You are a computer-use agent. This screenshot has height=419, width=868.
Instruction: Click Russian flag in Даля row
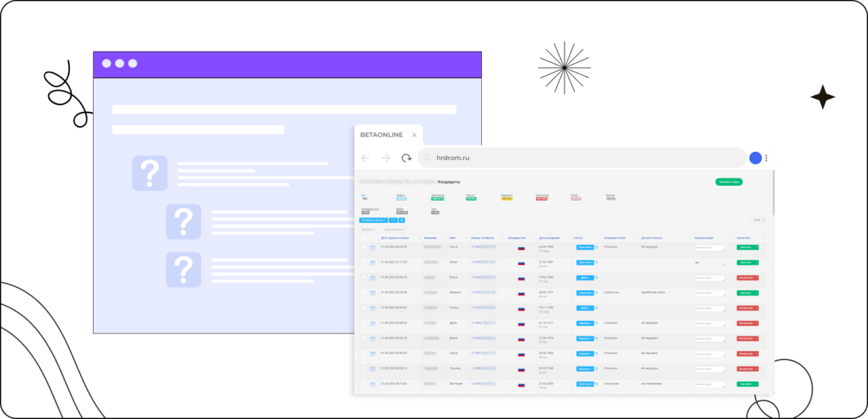(521, 325)
